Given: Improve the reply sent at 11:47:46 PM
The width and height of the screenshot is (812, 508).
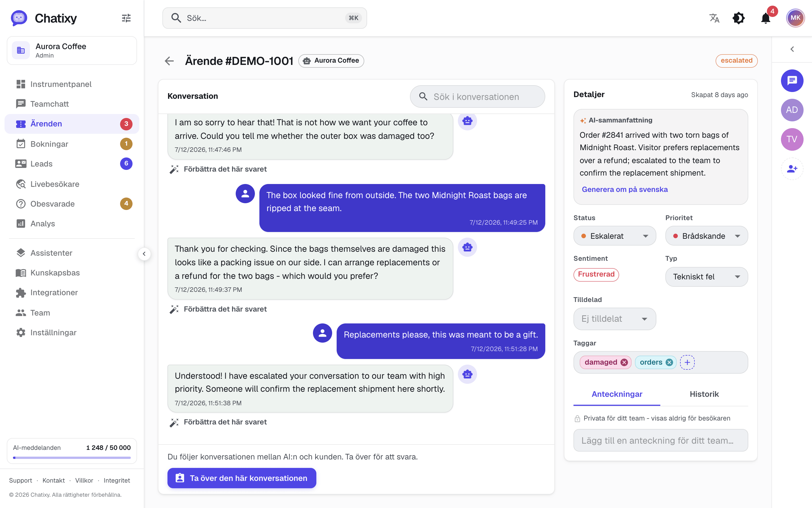Looking at the screenshot, I should coord(219,169).
